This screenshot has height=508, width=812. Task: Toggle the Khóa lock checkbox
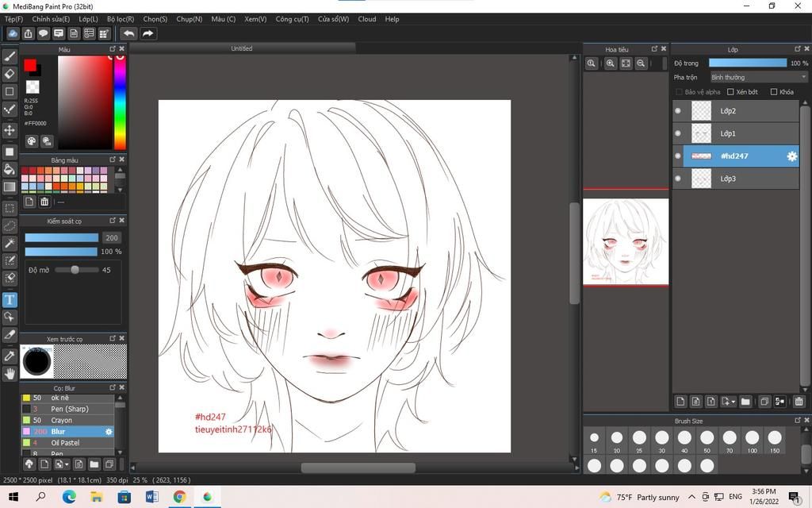pyautogui.click(x=774, y=92)
